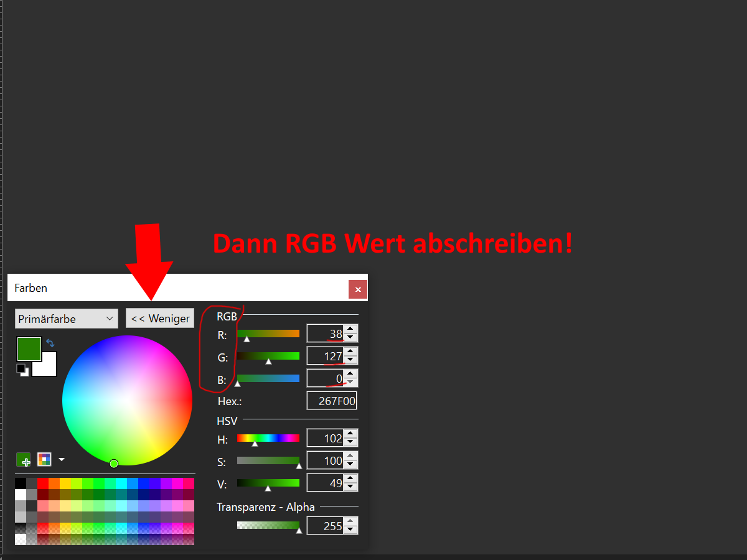Select the green primary color swatch
The width and height of the screenshot is (747, 560).
(x=29, y=348)
